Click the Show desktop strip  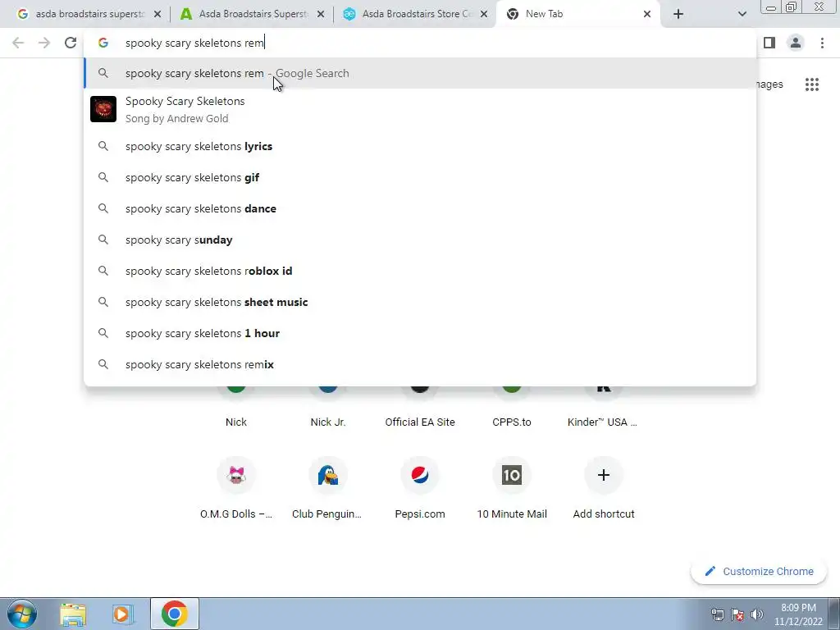tap(834, 614)
